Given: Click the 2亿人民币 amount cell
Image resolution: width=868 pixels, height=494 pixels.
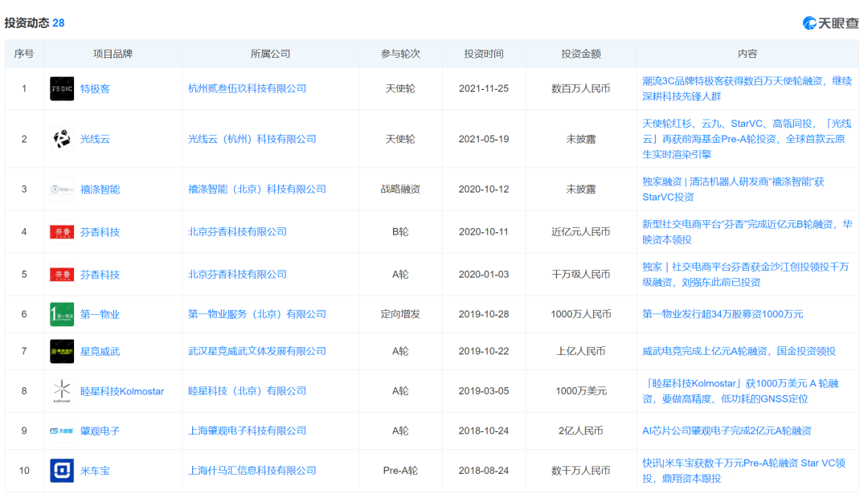Looking at the screenshot, I should [x=581, y=431].
